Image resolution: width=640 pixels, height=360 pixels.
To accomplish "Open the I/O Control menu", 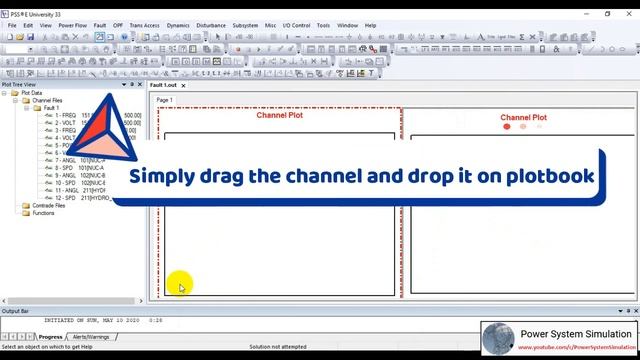I will (x=297, y=25).
